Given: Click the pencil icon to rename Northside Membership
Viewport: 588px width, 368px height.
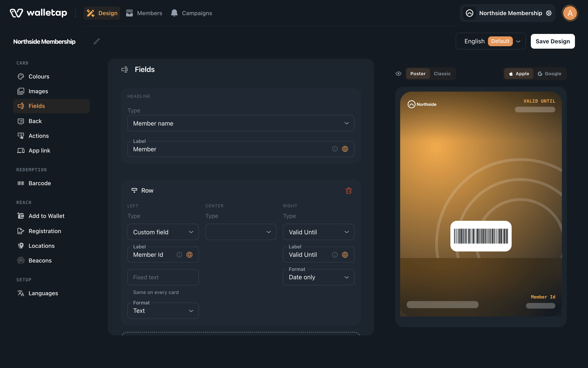Looking at the screenshot, I should 97,41.
